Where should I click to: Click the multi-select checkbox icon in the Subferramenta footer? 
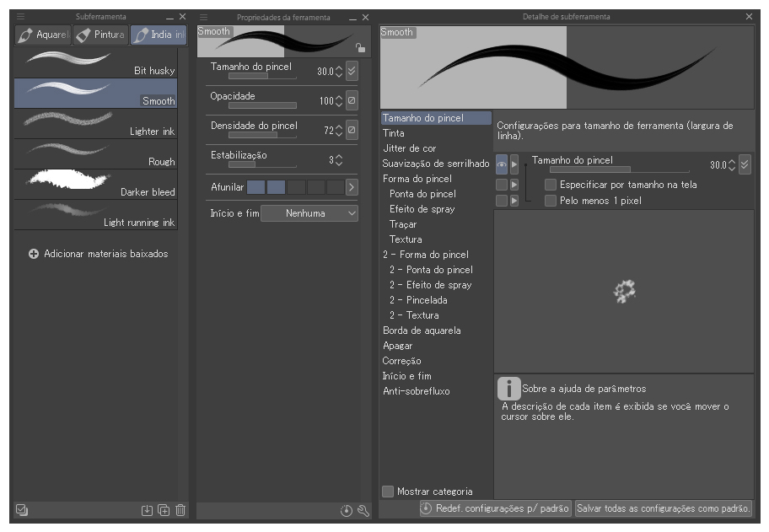(23, 510)
